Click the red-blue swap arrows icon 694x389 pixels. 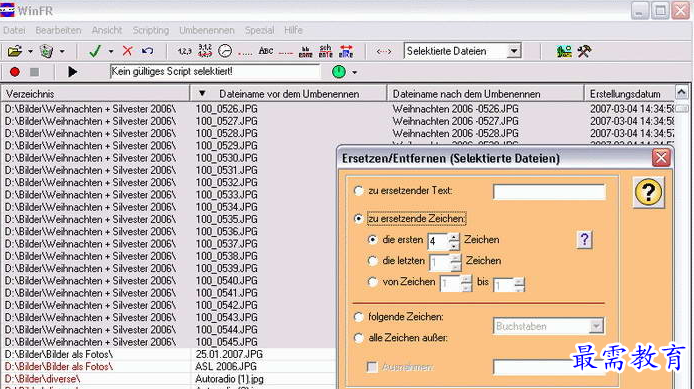pyautogui.click(x=346, y=51)
